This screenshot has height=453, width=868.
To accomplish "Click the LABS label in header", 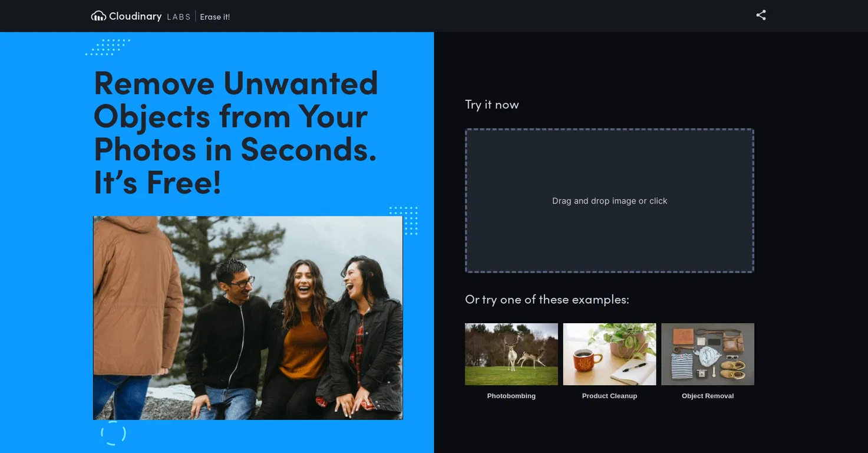I will point(179,17).
